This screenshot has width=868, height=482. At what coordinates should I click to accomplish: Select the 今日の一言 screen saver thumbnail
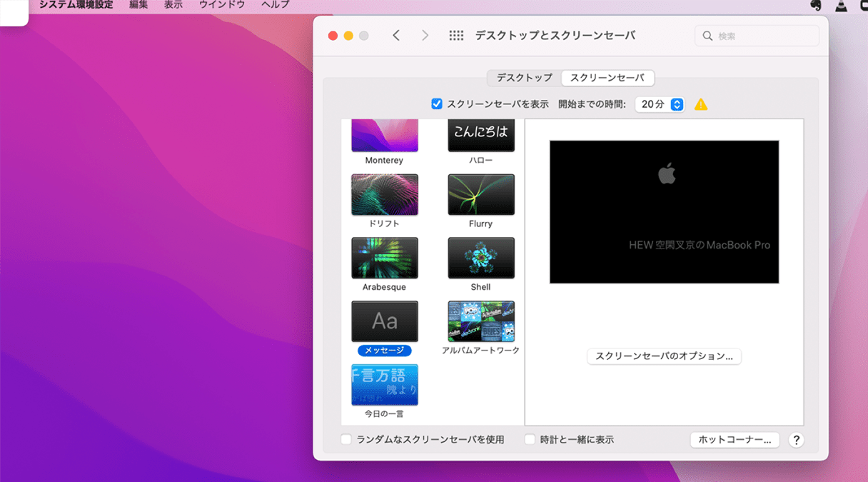point(385,385)
